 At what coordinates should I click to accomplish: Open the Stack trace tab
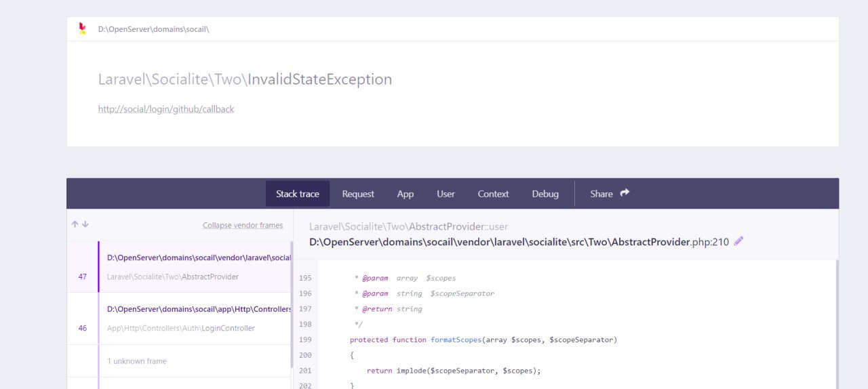(298, 194)
